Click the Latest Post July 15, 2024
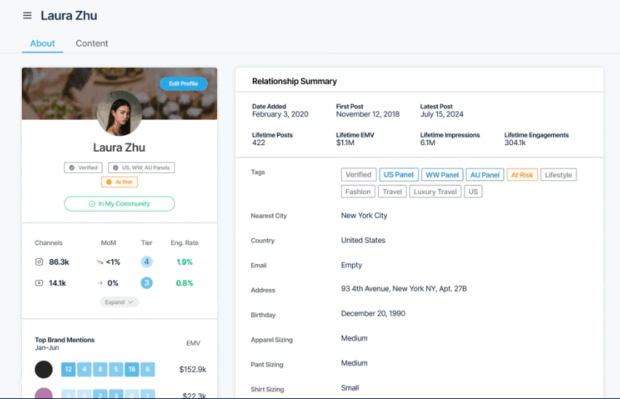620x399 pixels. pyautogui.click(x=442, y=114)
